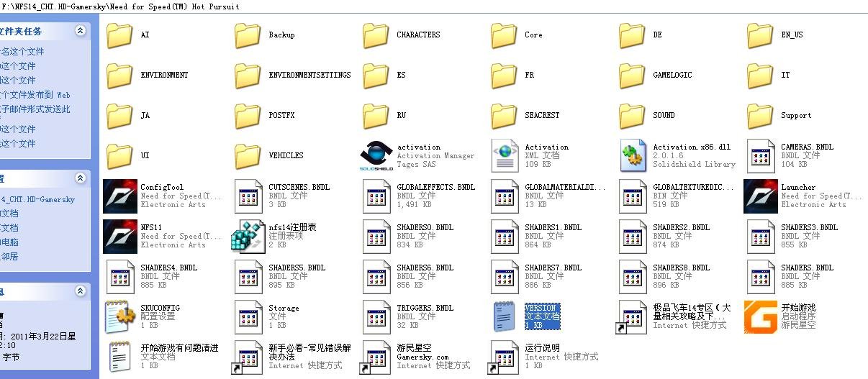Open the SOUND folder

pos(632,116)
